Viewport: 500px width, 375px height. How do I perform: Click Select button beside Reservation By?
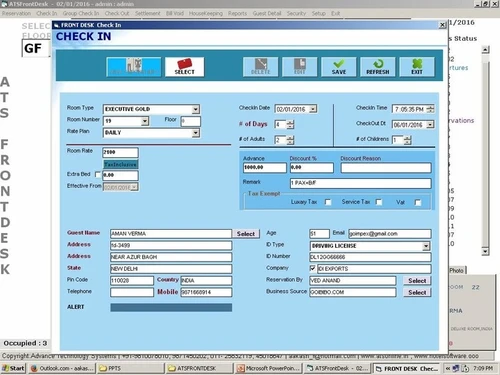pyautogui.click(x=417, y=281)
